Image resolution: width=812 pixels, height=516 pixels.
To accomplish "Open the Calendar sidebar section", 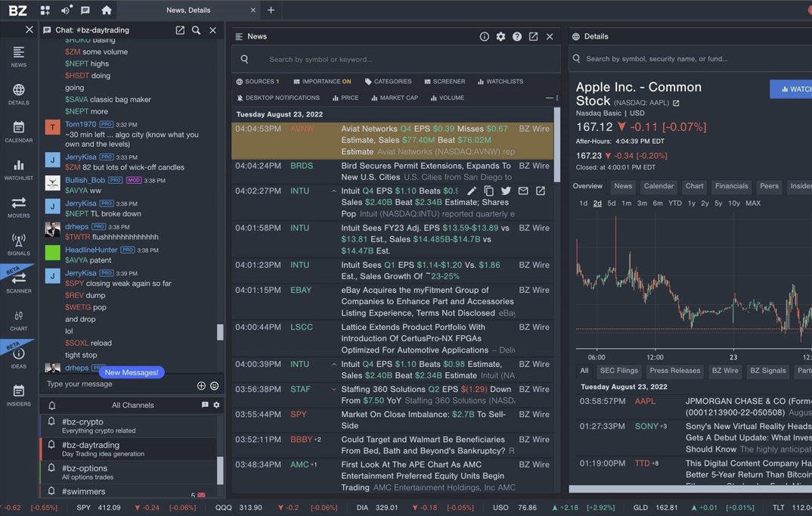I will point(19,132).
